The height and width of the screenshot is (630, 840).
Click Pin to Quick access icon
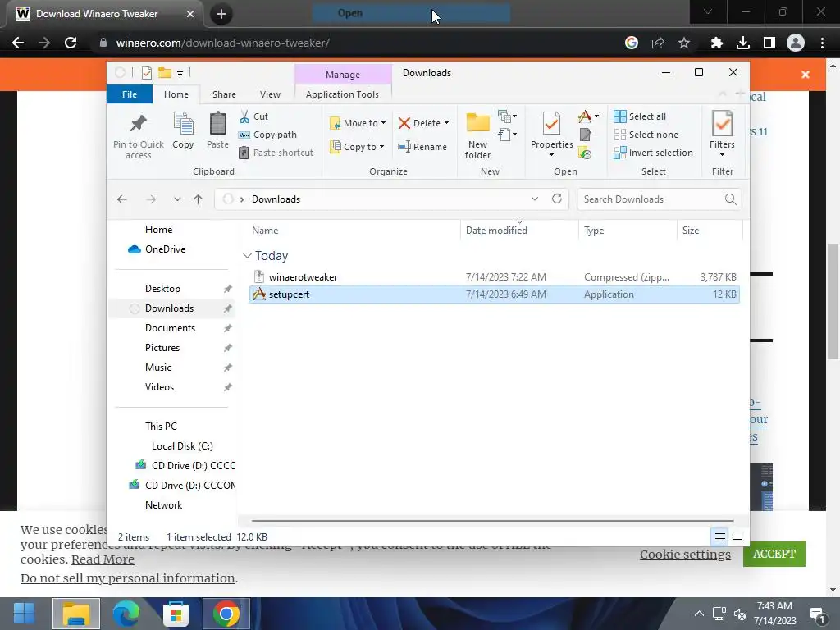tap(138, 135)
